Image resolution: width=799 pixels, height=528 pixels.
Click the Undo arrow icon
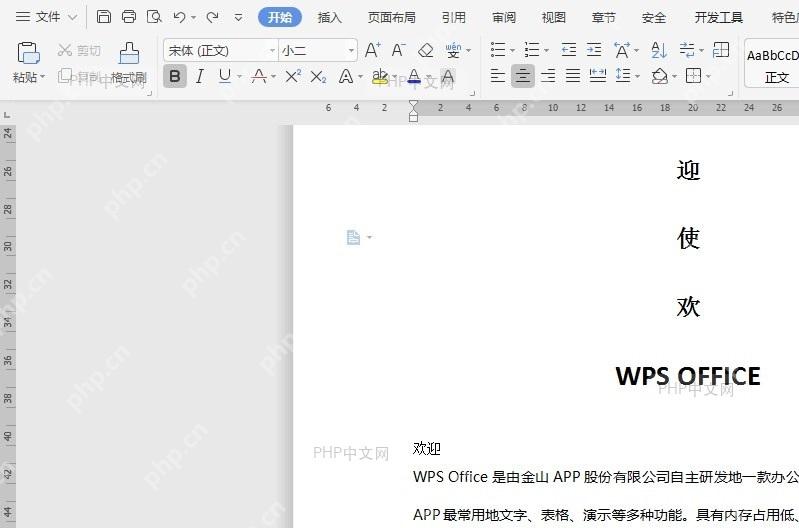179,17
